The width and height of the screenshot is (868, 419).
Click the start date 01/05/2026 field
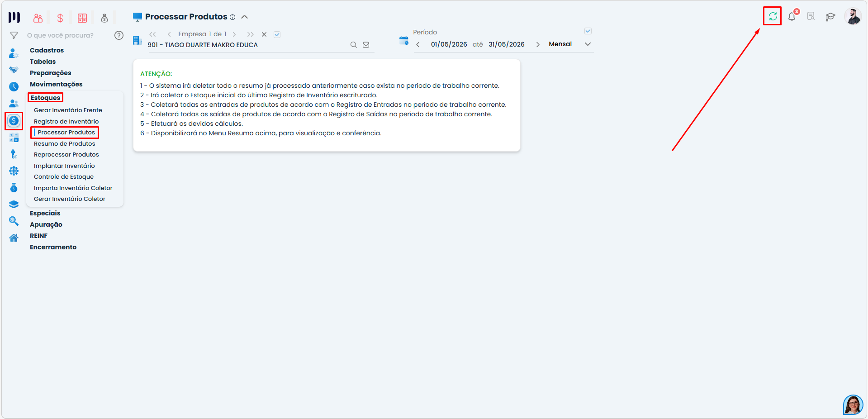coord(449,44)
